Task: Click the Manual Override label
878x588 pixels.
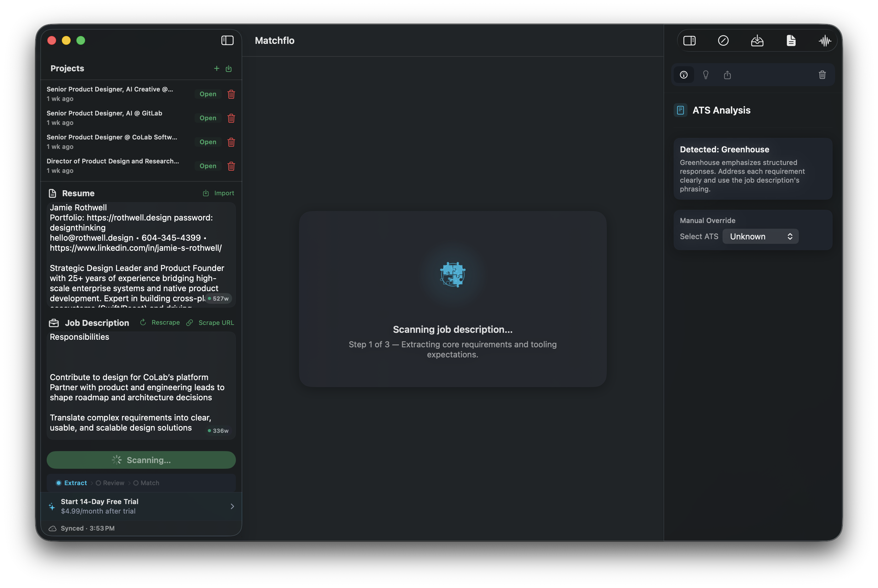Action: pos(707,220)
